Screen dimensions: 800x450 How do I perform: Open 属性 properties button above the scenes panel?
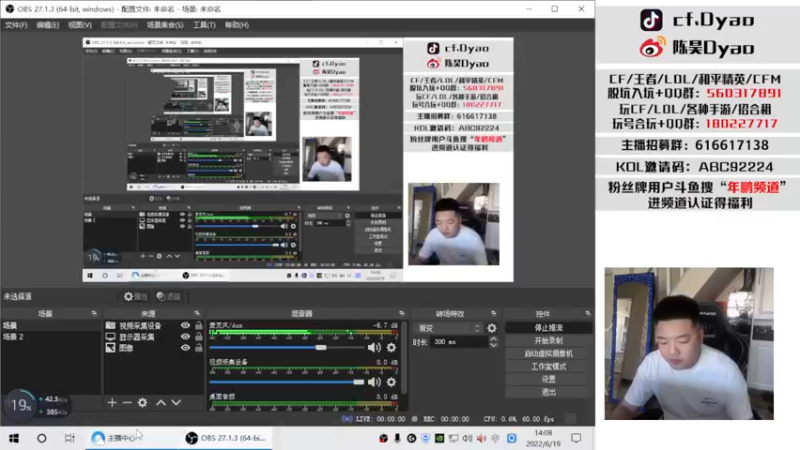[x=135, y=296]
